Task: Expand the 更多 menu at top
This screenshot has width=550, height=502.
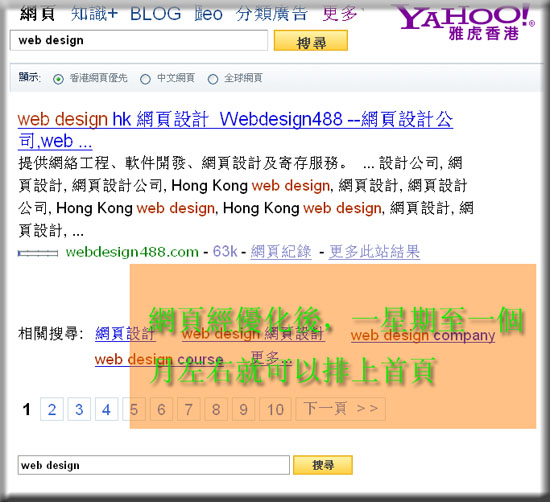Action: [340, 14]
